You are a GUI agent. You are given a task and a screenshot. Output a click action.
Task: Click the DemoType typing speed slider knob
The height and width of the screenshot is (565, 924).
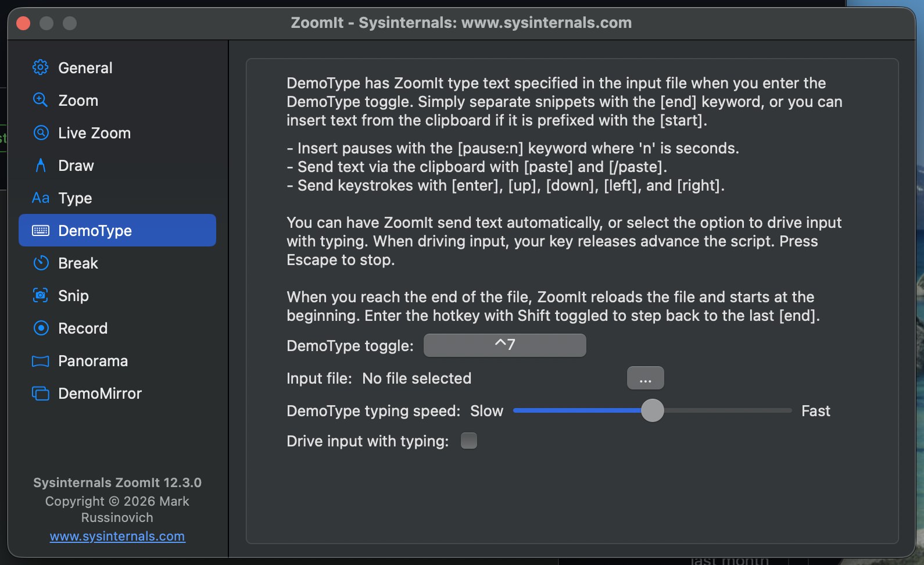click(652, 410)
